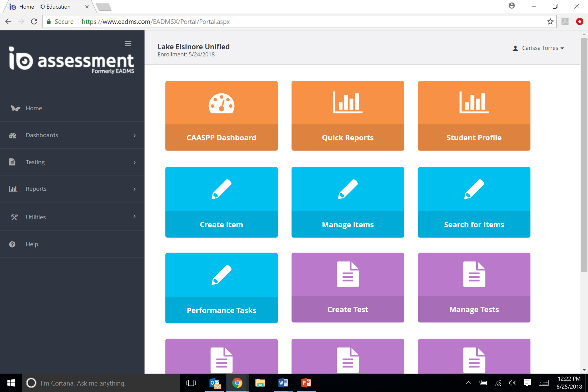Open the Create Test document tile
This screenshot has height=392, width=588.
pos(347,287)
